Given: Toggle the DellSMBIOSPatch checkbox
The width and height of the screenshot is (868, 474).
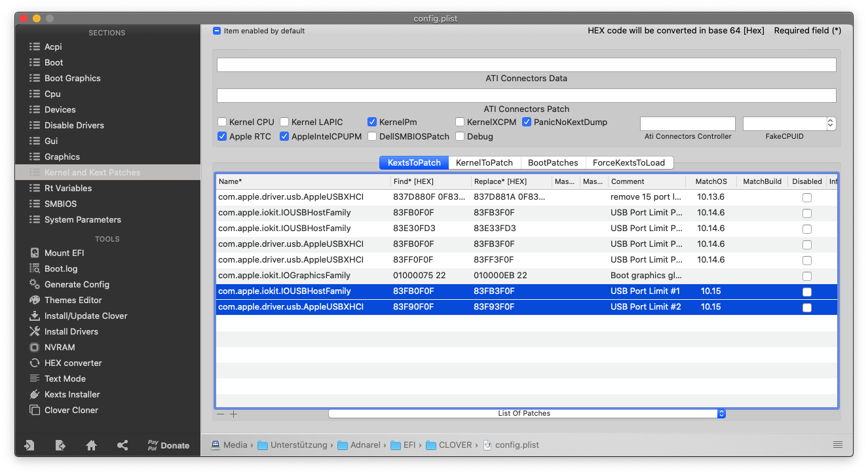Looking at the screenshot, I should pos(372,137).
